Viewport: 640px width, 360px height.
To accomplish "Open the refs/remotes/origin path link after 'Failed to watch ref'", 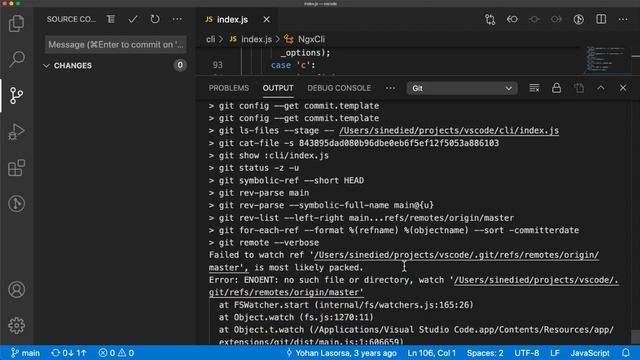I will [456, 255].
